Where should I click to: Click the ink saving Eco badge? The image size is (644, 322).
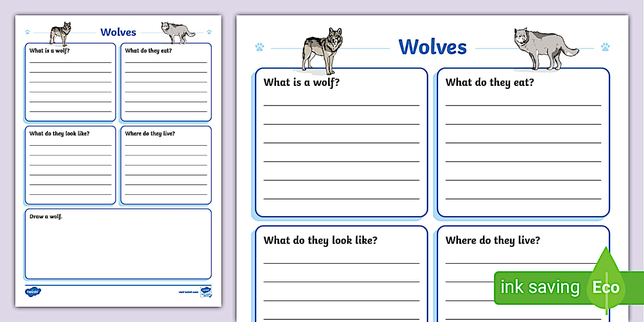(542, 287)
